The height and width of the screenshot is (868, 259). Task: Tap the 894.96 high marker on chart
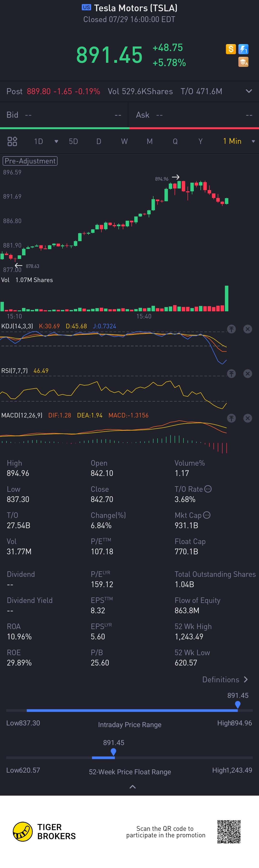(162, 179)
